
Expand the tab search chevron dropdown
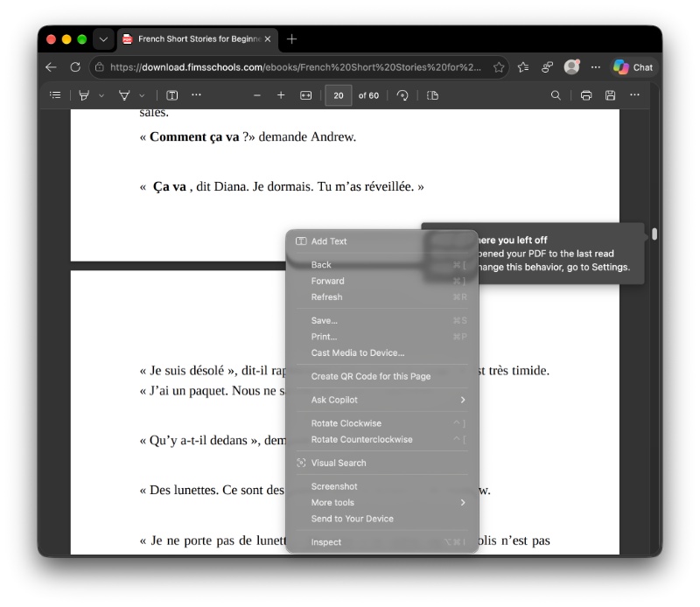point(103,39)
